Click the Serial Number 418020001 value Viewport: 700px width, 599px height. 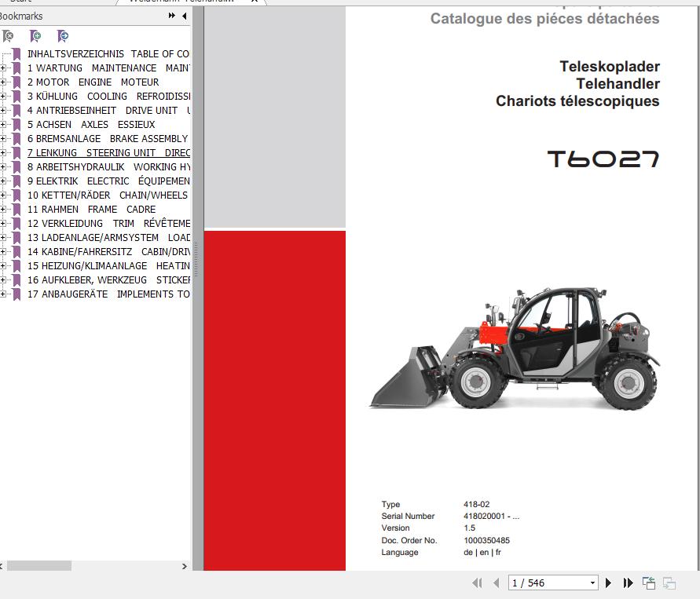click(491, 516)
